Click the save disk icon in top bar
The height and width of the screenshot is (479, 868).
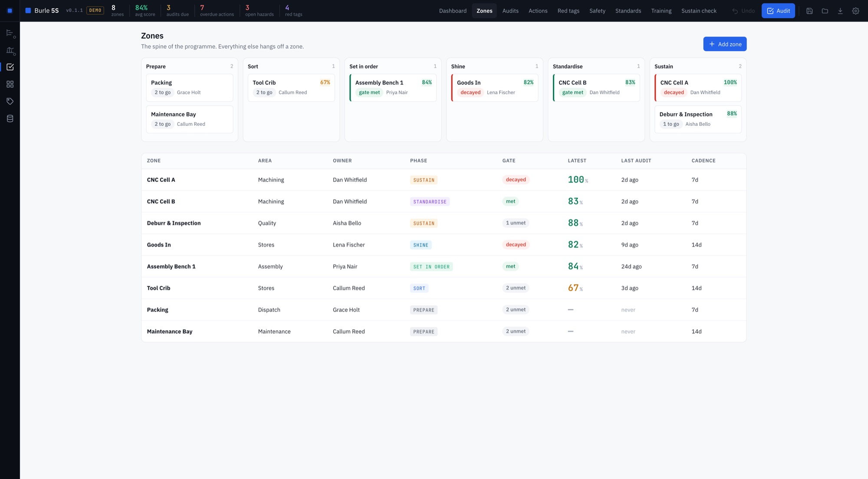[x=809, y=11]
